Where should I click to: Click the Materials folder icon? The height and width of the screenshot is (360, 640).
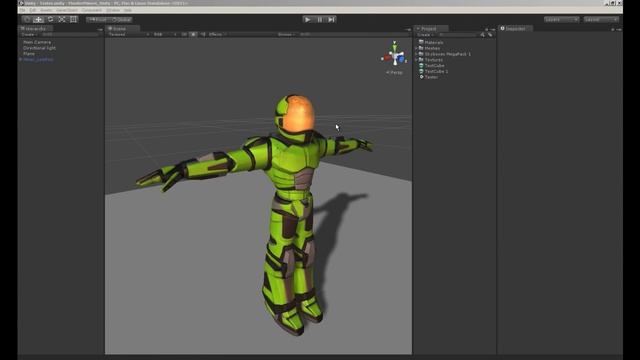click(x=421, y=42)
